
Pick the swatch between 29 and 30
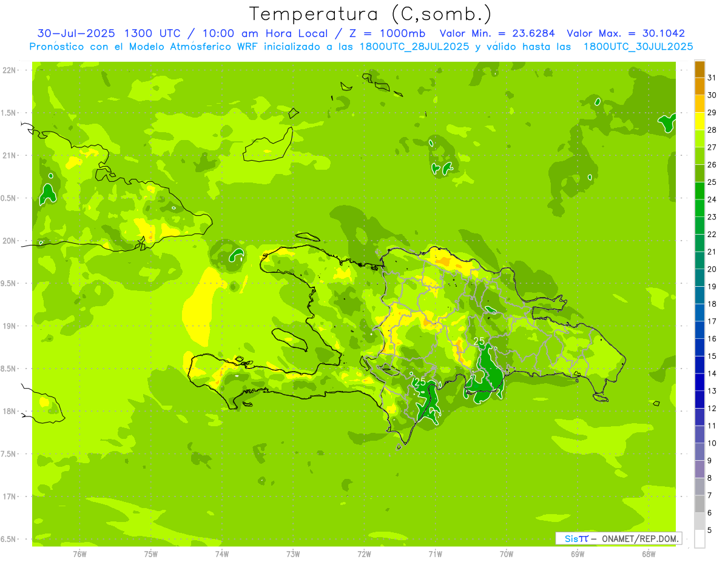[x=700, y=104]
